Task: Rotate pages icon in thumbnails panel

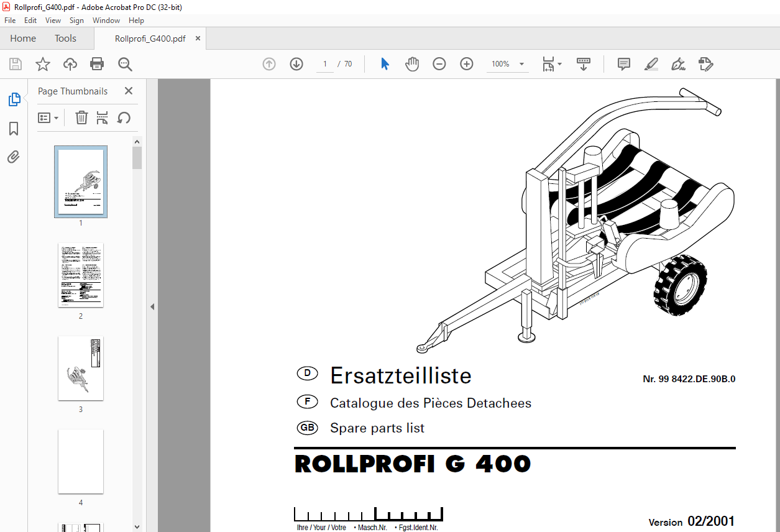Action: click(124, 117)
